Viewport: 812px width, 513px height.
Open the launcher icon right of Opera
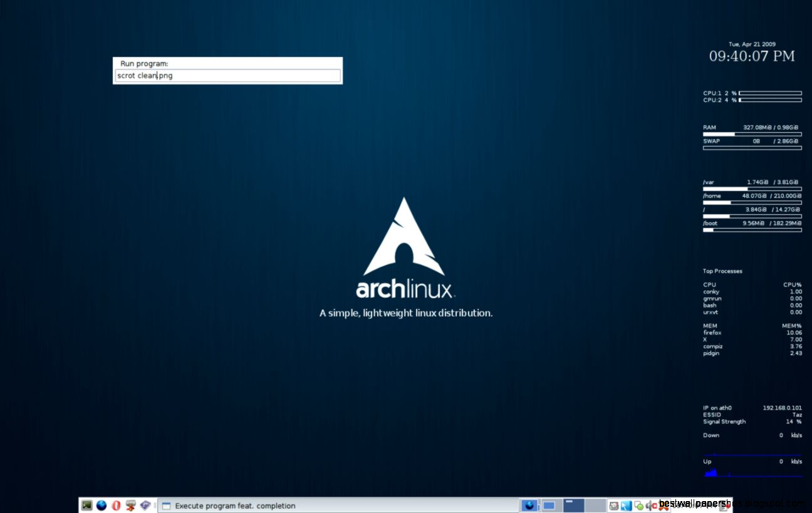(x=131, y=505)
